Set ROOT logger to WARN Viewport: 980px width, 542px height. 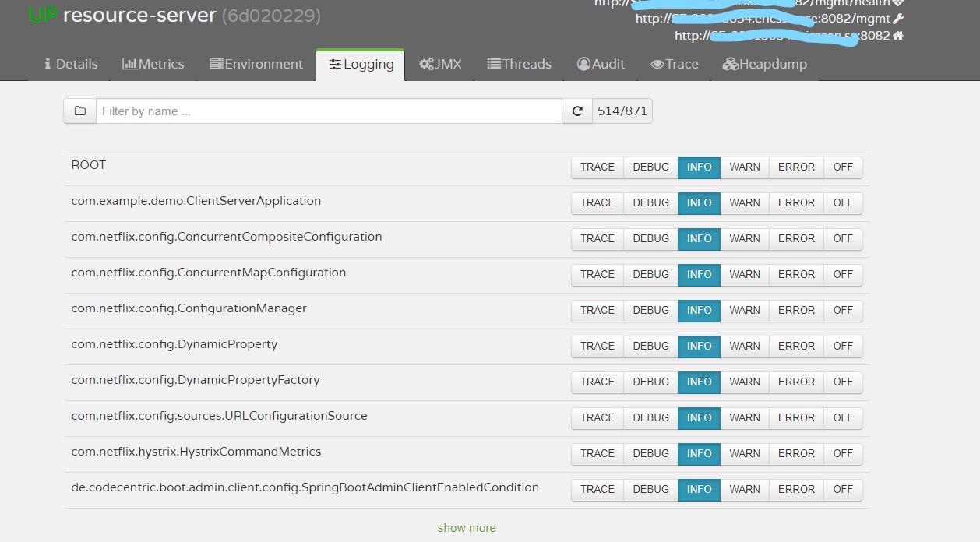point(745,167)
